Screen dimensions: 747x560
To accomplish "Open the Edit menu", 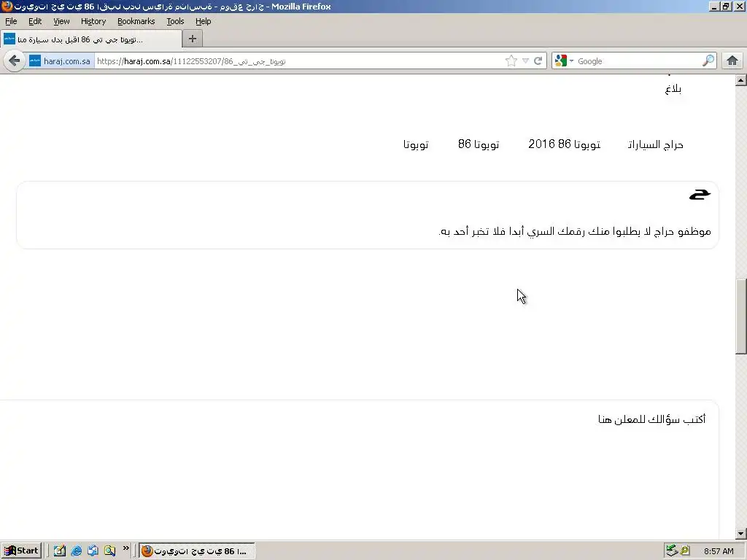I will pyautogui.click(x=35, y=21).
